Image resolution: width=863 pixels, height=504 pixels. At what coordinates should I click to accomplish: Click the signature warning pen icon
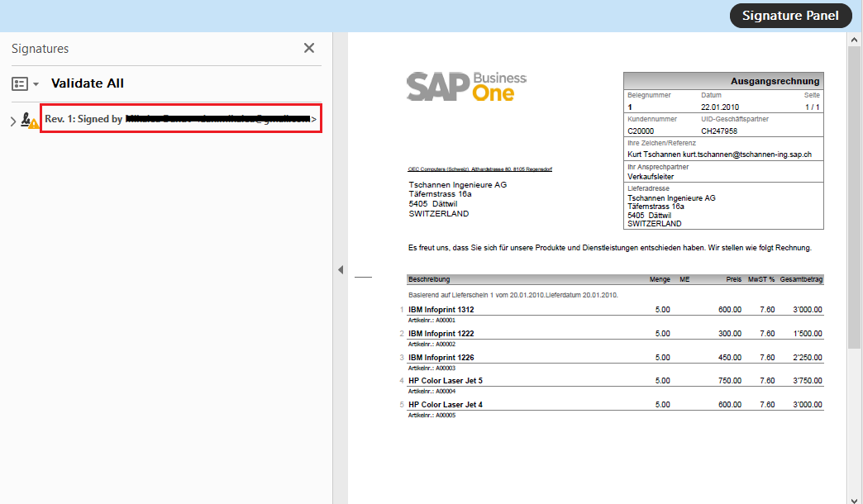point(29,120)
